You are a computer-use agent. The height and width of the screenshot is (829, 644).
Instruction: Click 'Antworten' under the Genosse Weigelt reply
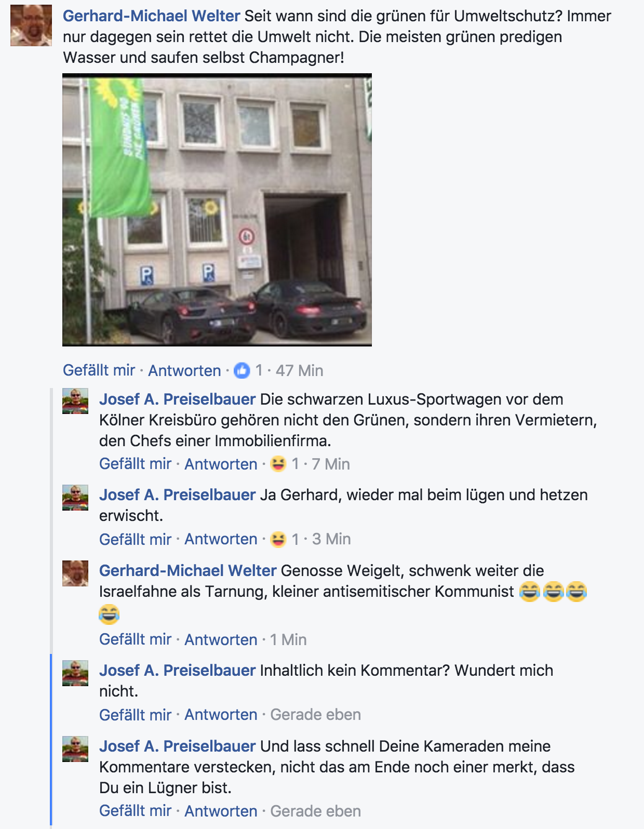point(221,639)
